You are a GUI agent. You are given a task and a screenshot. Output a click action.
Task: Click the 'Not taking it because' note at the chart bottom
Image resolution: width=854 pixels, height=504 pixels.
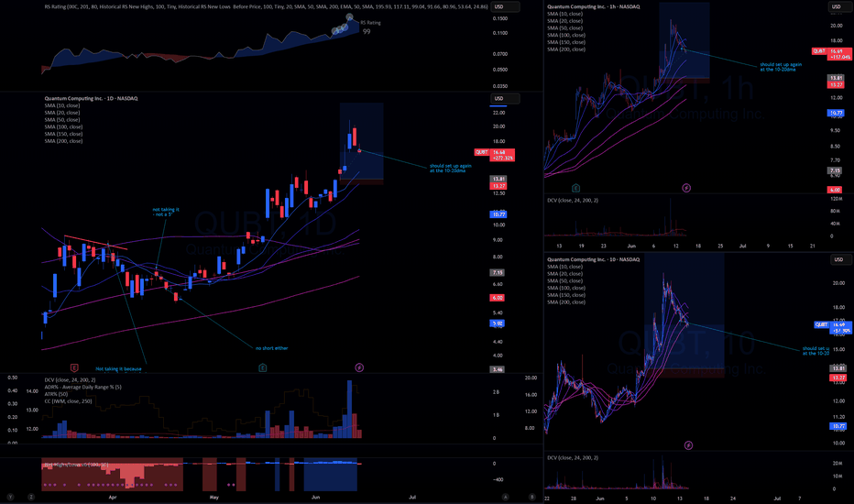tap(118, 369)
